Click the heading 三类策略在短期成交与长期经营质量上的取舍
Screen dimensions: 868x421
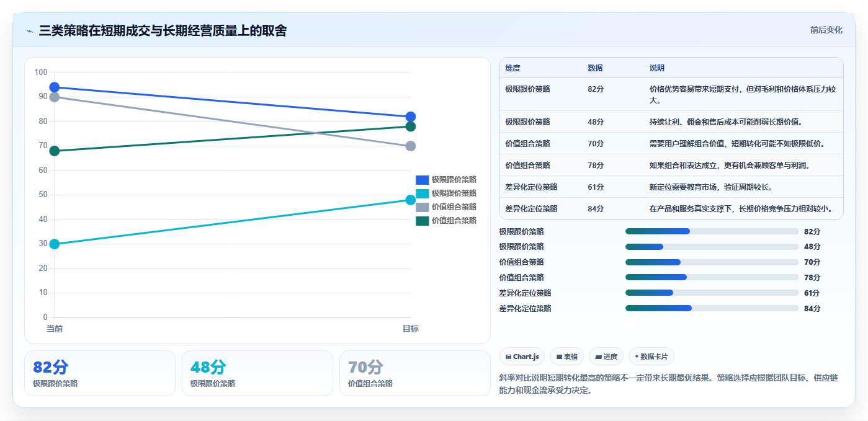163,31
